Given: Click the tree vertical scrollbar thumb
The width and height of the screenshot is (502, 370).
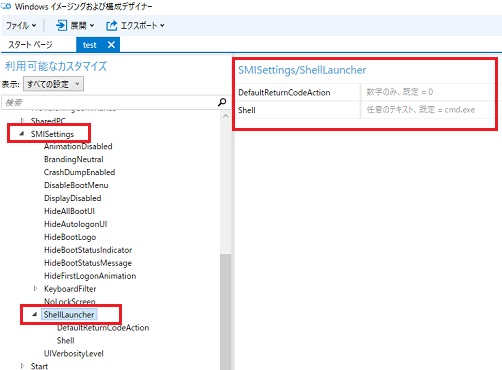Looking at the screenshot, I should (226, 312).
